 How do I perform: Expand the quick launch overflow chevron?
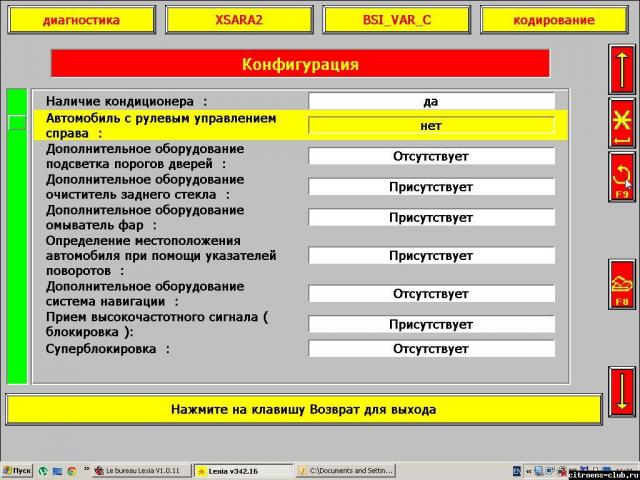point(86,469)
